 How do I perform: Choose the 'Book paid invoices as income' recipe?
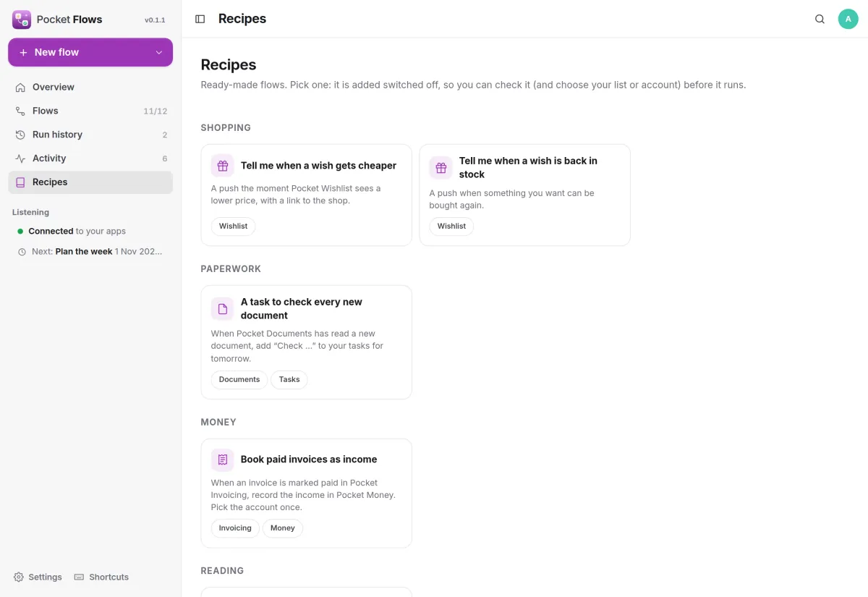306,493
